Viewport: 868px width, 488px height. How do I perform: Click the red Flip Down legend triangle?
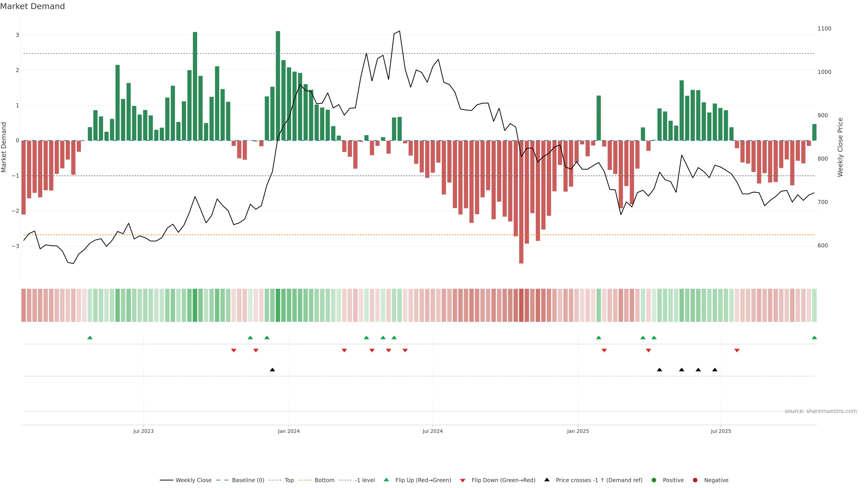point(463,481)
